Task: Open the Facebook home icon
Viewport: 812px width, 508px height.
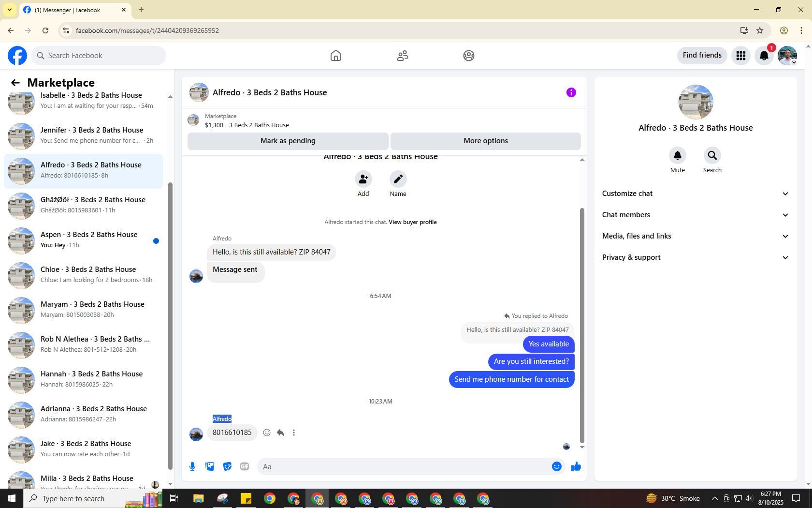Action: click(x=336, y=56)
